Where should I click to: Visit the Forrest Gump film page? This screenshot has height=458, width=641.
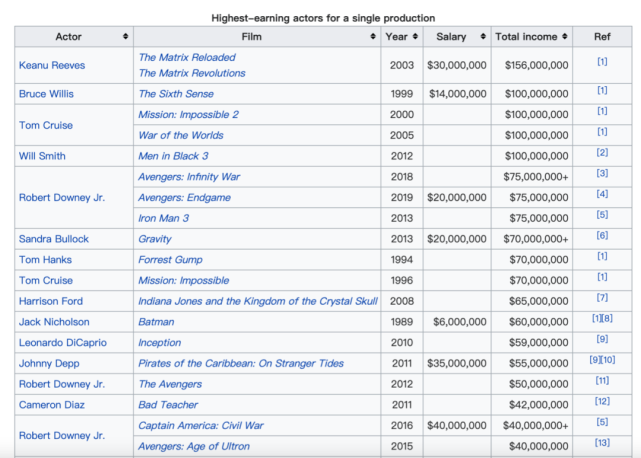[x=169, y=260]
